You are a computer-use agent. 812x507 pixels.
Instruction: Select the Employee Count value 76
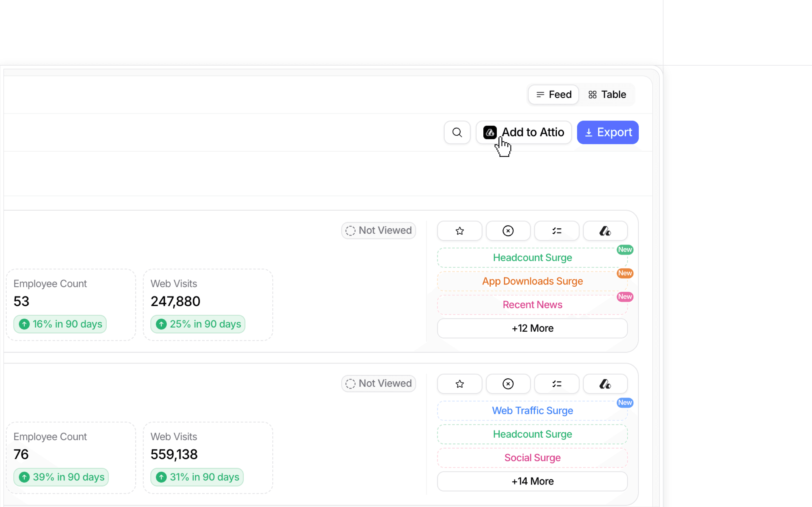(x=21, y=454)
